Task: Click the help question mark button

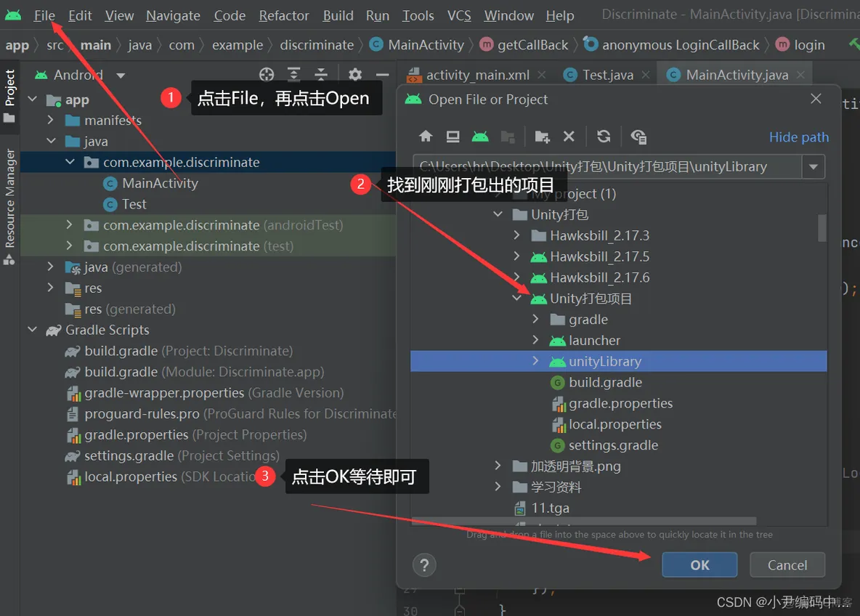Action: (x=424, y=565)
